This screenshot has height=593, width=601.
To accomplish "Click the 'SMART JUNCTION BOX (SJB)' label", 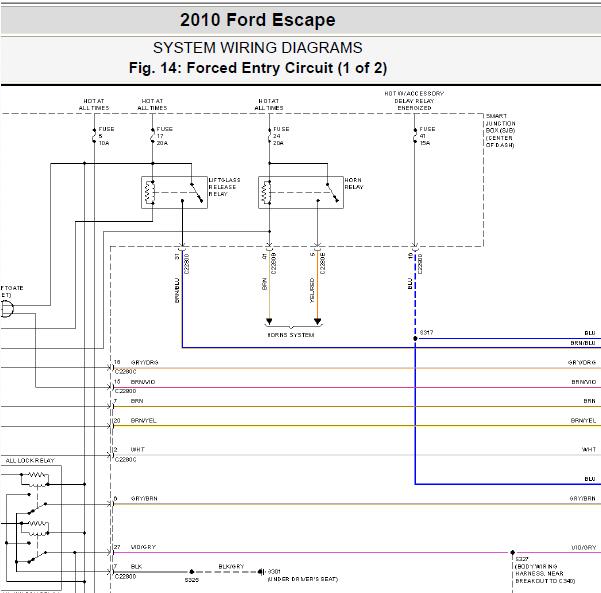I will point(500,130).
